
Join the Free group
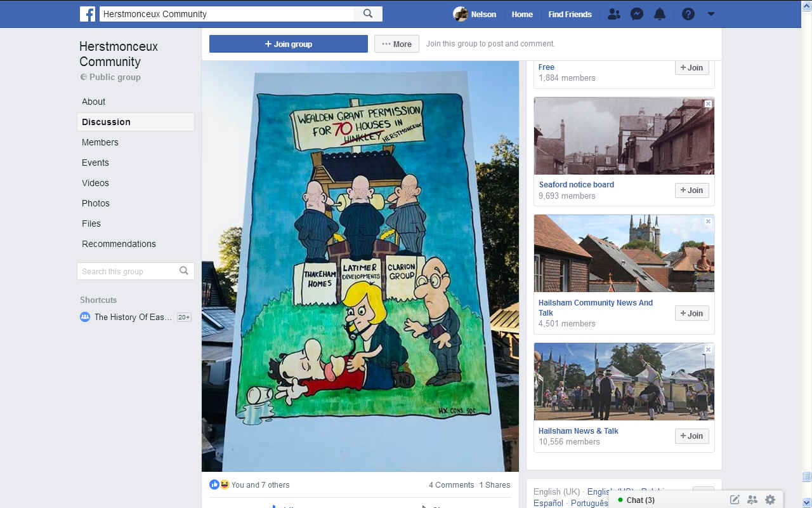pos(691,67)
